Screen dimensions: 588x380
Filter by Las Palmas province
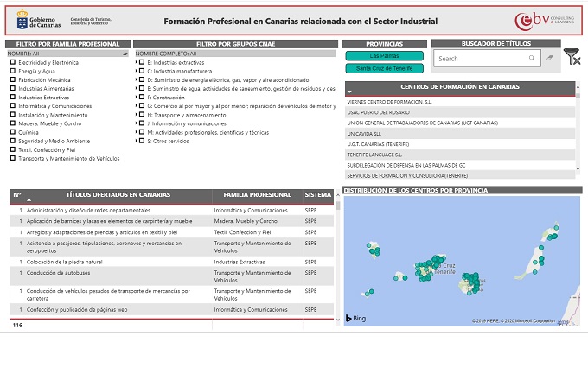click(385, 56)
